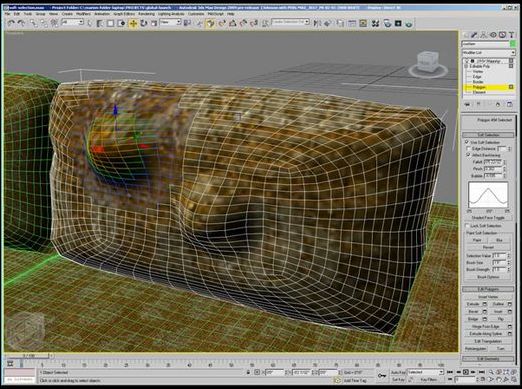The image size is (522, 389).
Task: Click the ViewCube in the viewport
Action: click(428, 63)
